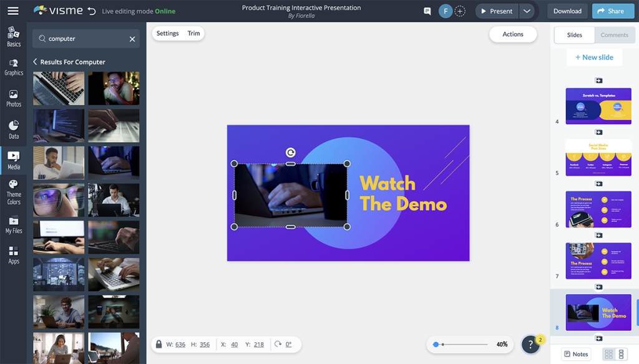Open the Comments tab on the right
The height and width of the screenshot is (364, 639).
[x=615, y=34]
